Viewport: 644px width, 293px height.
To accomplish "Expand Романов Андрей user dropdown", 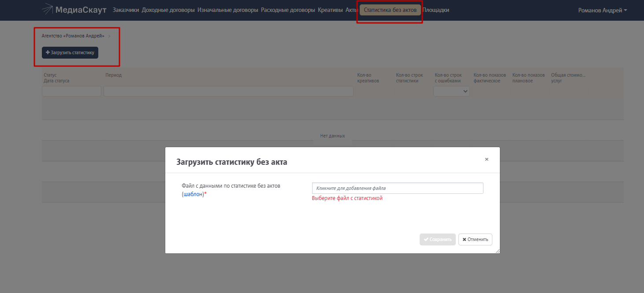I will pyautogui.click(x=602, y=10).
